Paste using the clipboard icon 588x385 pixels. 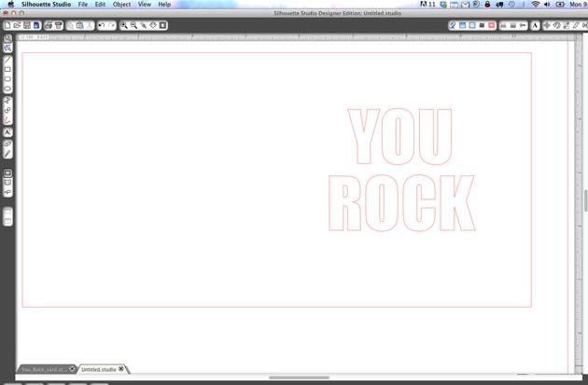point(80,25)
